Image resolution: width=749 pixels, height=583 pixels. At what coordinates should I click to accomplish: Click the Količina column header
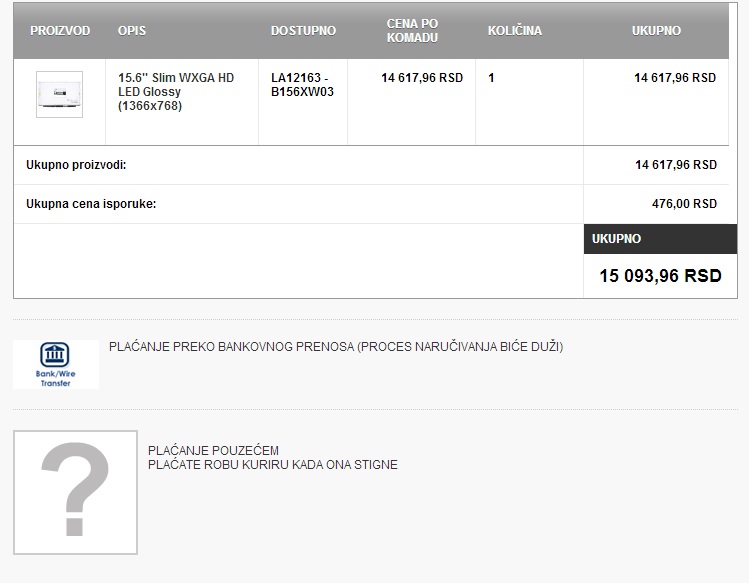[514, 31]
